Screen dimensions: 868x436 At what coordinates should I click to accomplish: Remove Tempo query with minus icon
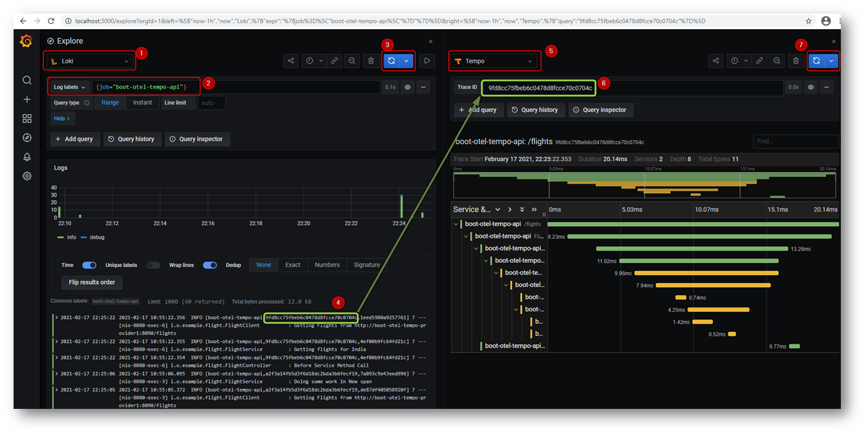(x=827, y=87)
